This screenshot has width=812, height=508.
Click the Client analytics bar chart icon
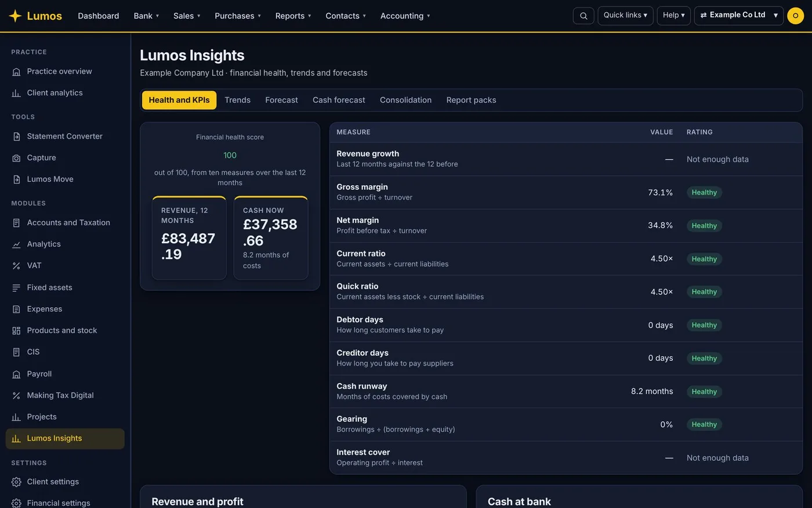pyautogui.click(x=16, y=93)
